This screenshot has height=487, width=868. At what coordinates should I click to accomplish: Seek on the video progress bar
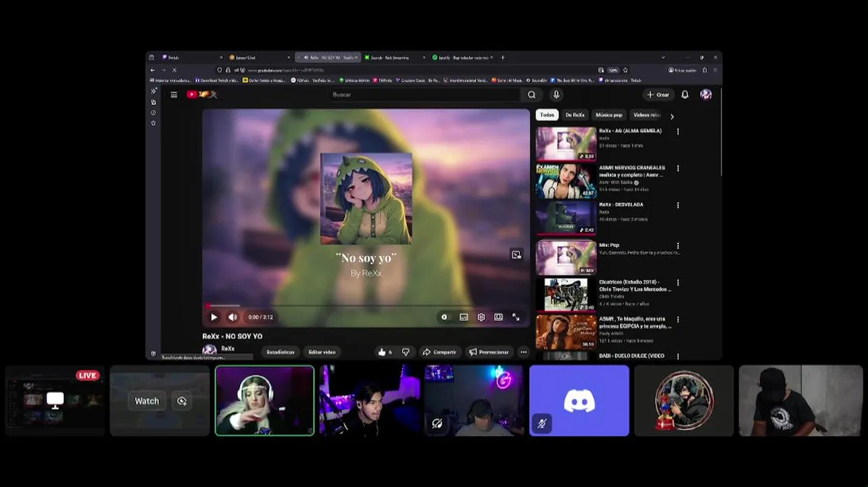[366, 306]
